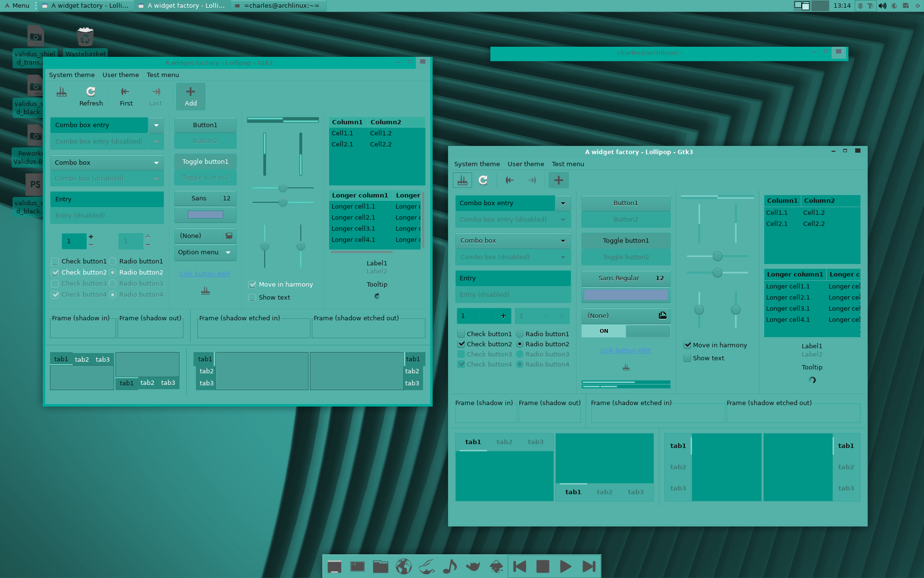Open Combo box dropdown in Gtk2
The width and height of the screenshot is (924, 578).
pos(107,162)
